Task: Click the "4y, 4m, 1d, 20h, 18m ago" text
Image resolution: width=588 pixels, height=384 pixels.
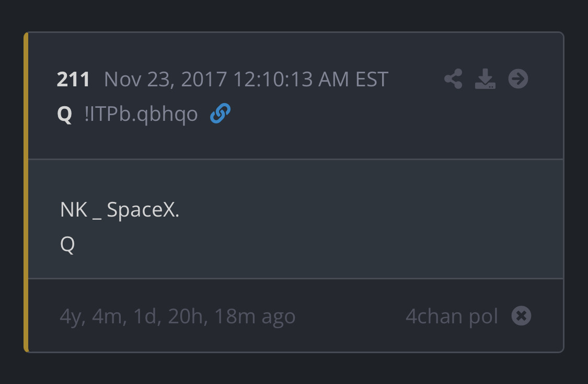Action: [178, 317]
